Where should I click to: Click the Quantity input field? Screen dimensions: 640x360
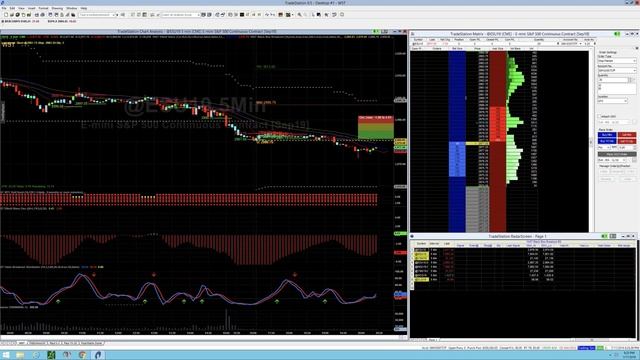(x=613, y=80)
